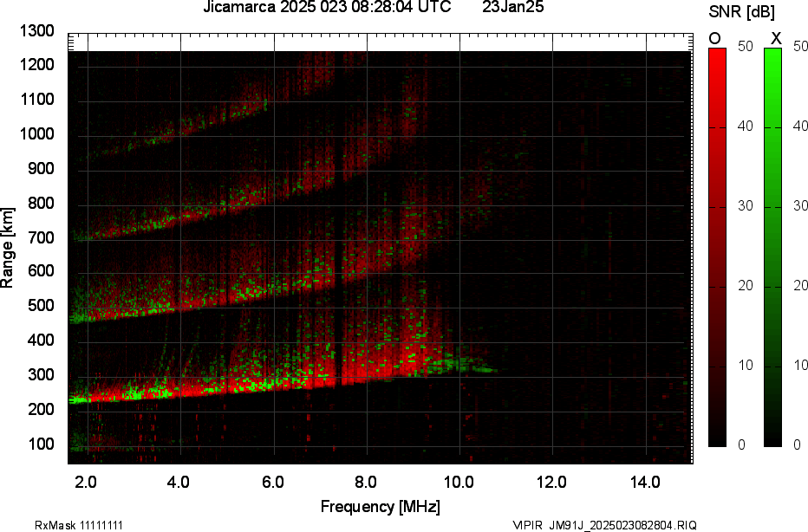This screenshot has width=808, height=532.
Task: Click the 'Frequency [MHz]' x-axis label
Action: [381, 506]
